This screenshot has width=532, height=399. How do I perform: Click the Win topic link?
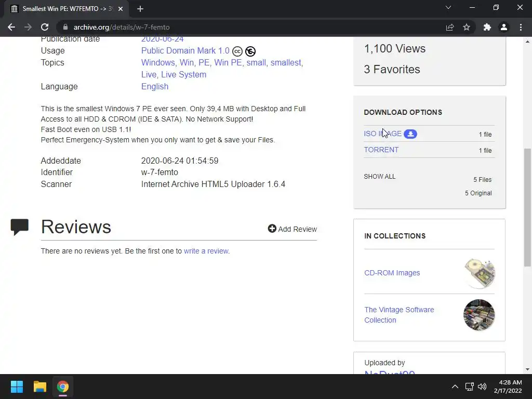(x=187, y=63)
